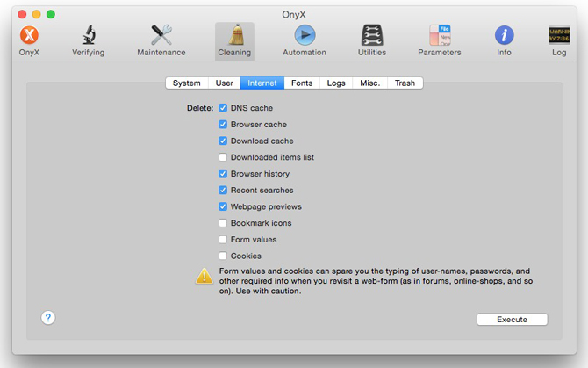
Task: Uncheck the Webpage previews checkbox
Action: click(223, 206)
